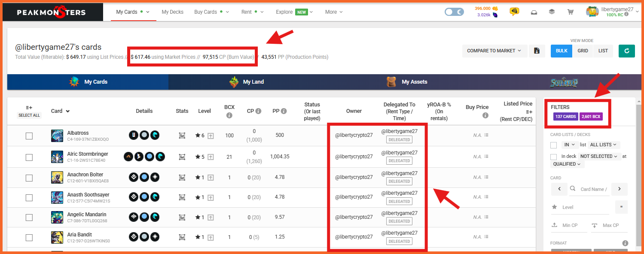Expand the Rent menu
Image resolution: width=644 pixels, height=254 pixels.
click(x=252, y=12)
